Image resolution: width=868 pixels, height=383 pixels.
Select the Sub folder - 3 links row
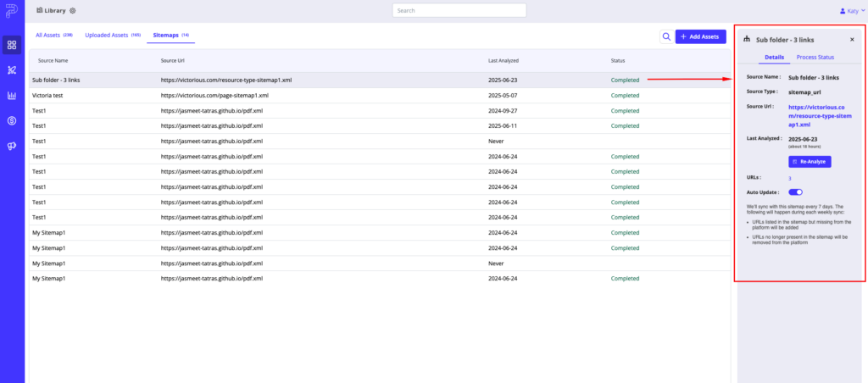380,80
